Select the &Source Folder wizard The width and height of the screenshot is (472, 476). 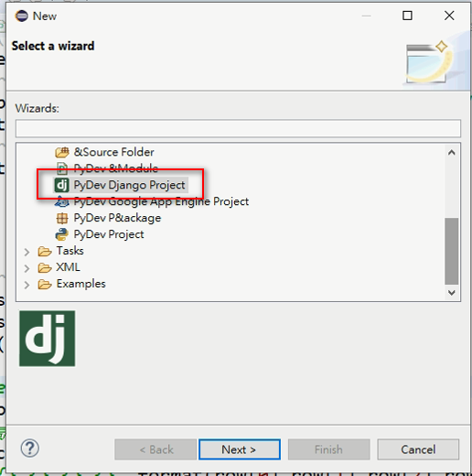click(x=114, y=152)
